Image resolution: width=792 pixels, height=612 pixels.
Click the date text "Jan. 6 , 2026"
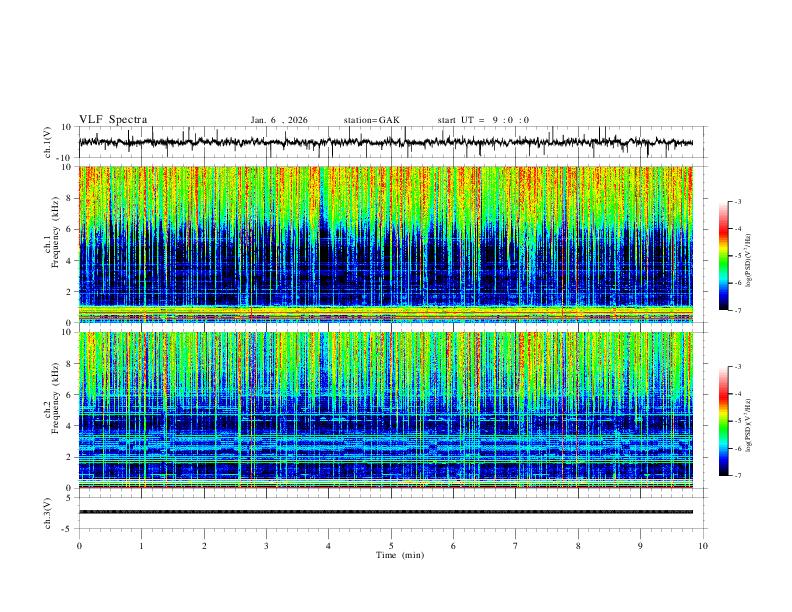click(279, 120)
